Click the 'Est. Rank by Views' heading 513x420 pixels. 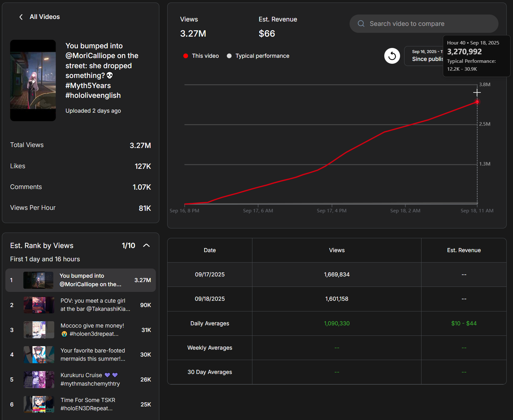click(x=42, y=245)
